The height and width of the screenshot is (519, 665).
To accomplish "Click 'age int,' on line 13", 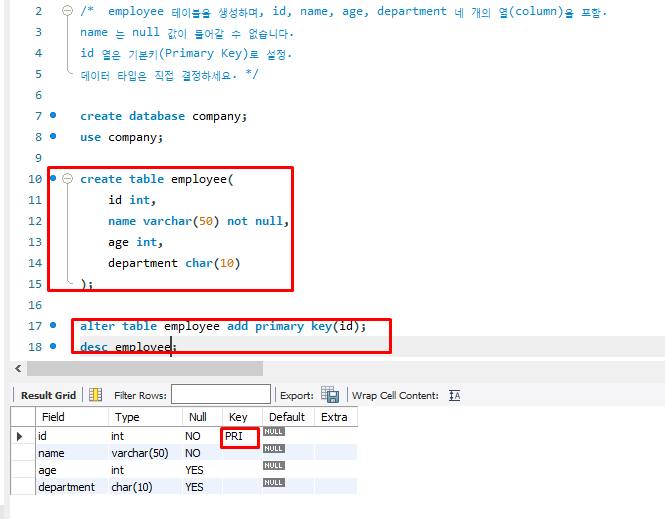I will pyautogui.click(x=135, y=242).
